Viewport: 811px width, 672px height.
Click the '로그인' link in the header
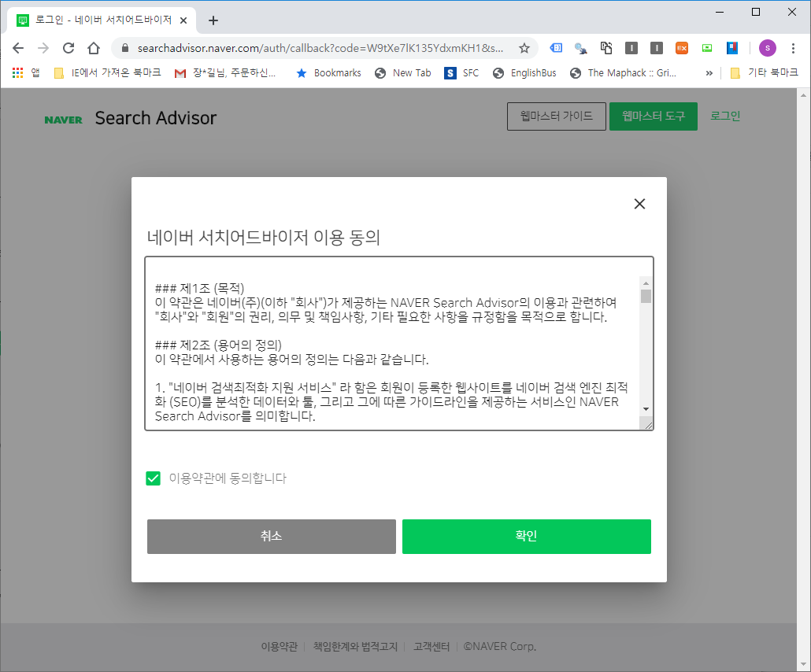(725, 116)
